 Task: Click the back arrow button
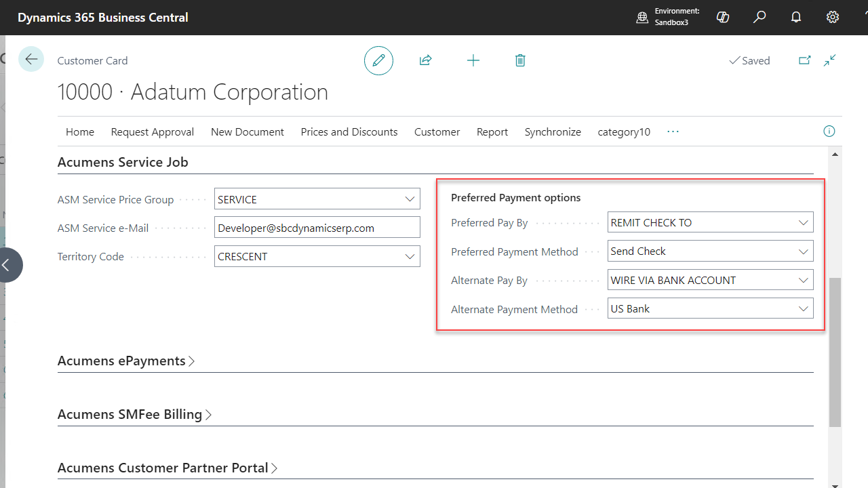(x=31, y=60)
